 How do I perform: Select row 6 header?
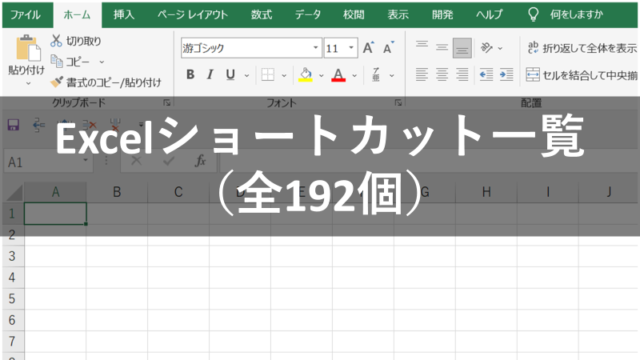12,320
